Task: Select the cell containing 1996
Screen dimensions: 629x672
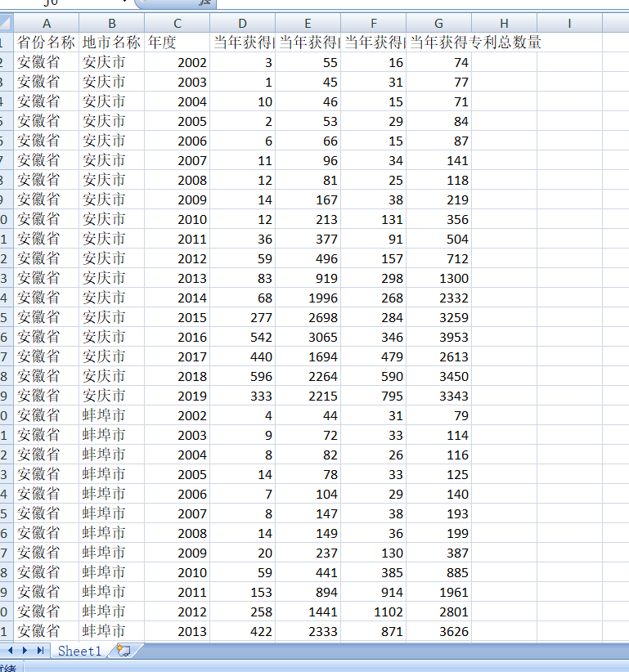Action: [308, 298]
